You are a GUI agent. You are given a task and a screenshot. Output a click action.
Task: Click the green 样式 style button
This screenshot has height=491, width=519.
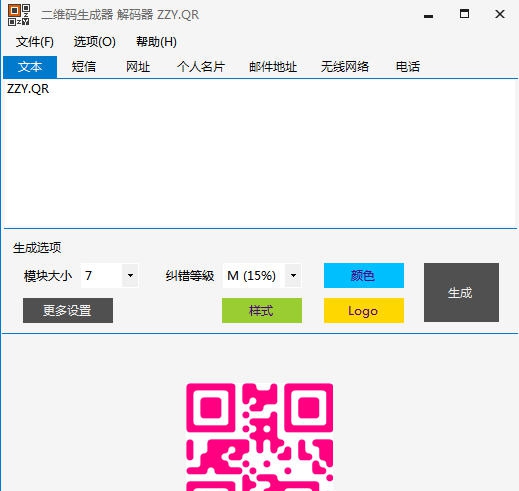click(262, 310)
